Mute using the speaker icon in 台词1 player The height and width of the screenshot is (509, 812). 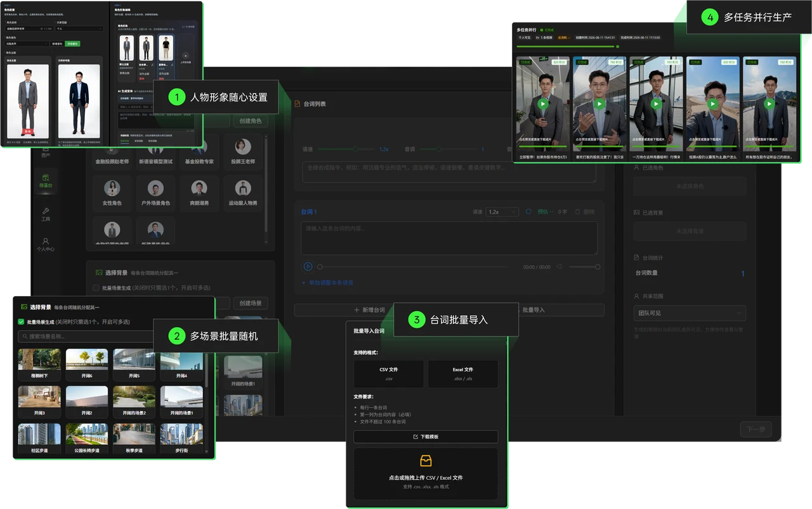point(560,267)
